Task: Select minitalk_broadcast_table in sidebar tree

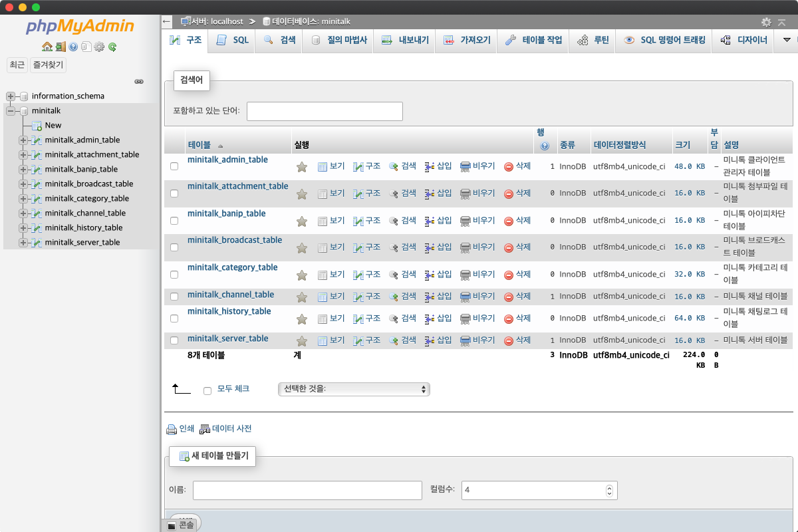Action: [89, 184]
